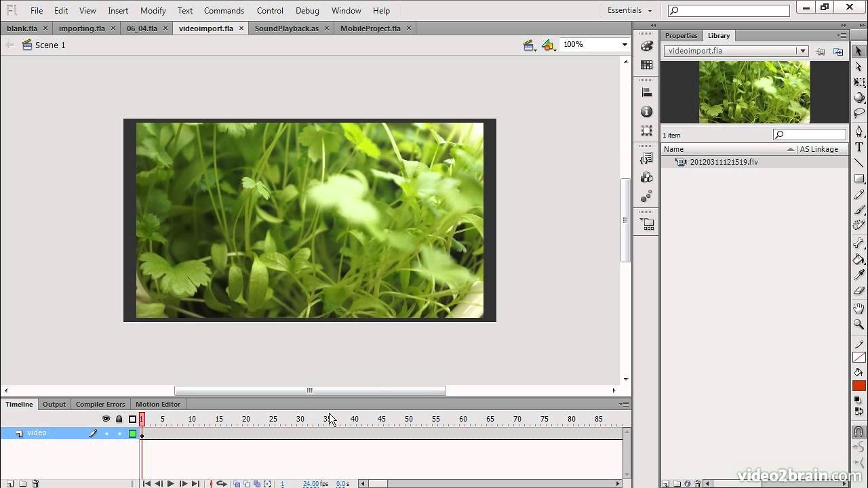
Task: Select the Brush tool
Action: point(859,210)
